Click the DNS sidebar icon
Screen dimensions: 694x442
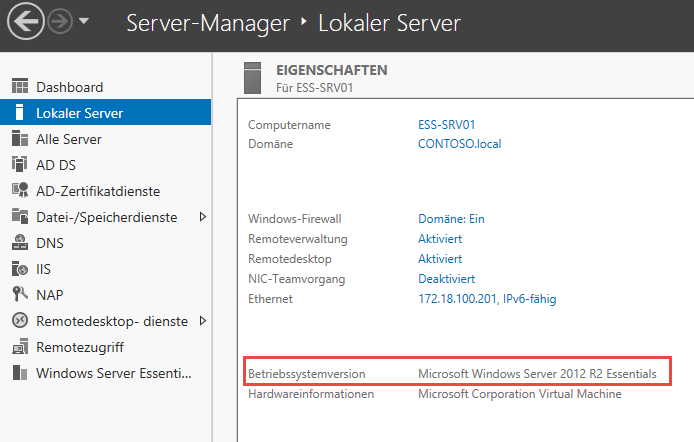click(19, 242)
